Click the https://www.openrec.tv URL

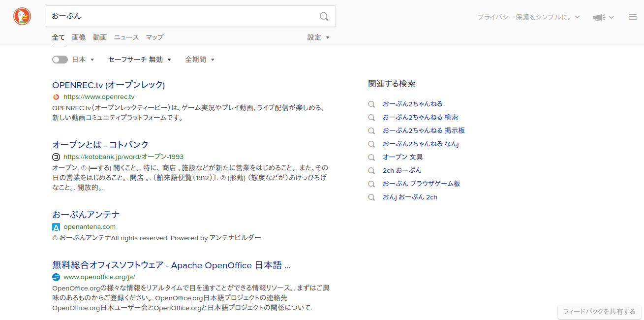(99, 97)
